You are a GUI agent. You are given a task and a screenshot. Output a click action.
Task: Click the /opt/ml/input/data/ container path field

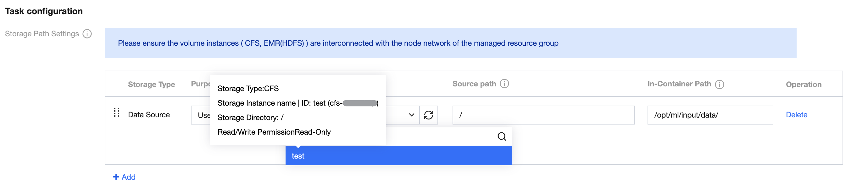click(709, 115)
